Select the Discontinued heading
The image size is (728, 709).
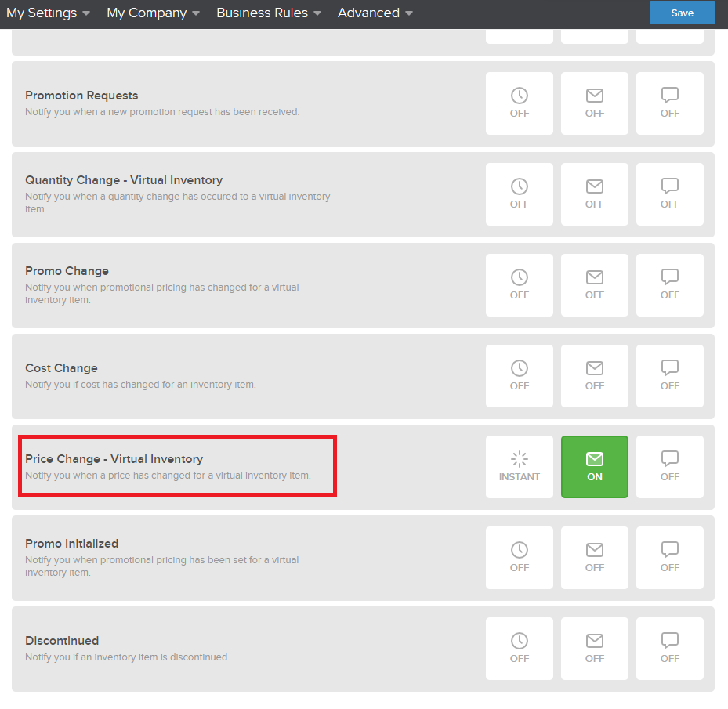[x=62, y=640]
